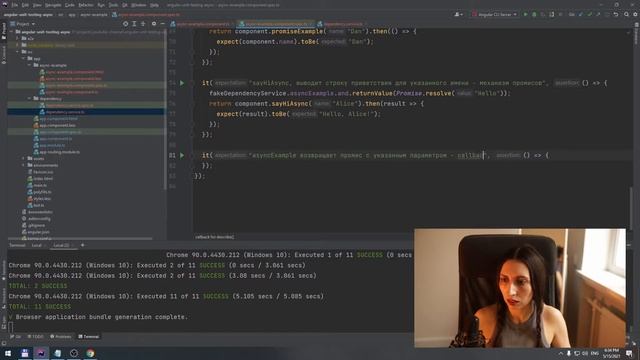
Task: Toggle the Terminal tool window button
Action: click(88, 337)
